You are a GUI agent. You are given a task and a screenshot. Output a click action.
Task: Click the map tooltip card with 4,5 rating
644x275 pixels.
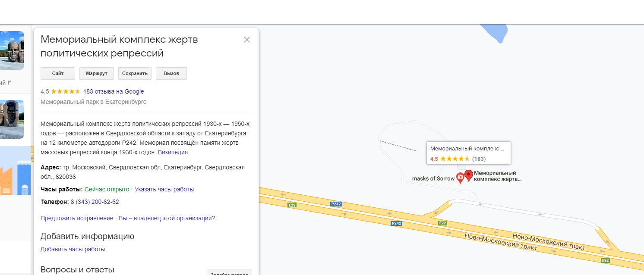(x=468, y=153)
